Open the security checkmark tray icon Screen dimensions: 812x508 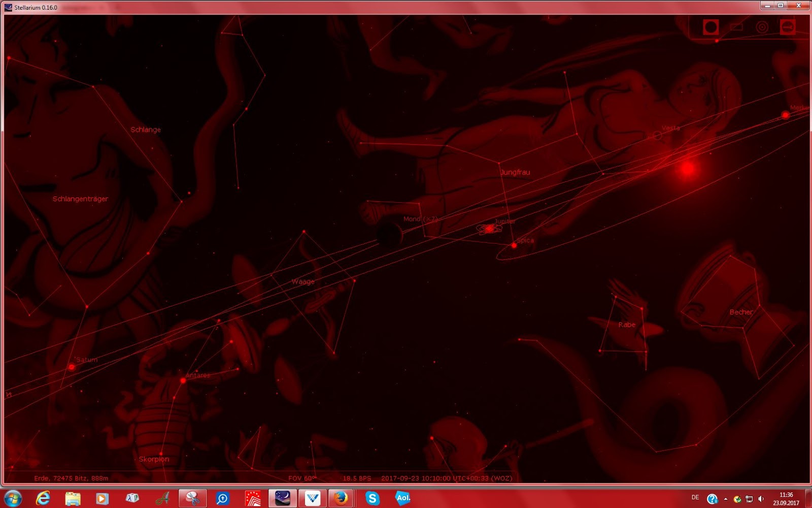(x=737, y=499)
